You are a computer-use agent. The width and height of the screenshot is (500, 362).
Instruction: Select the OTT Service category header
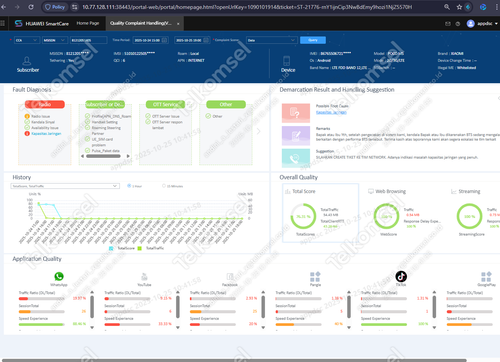click(166, 105)
